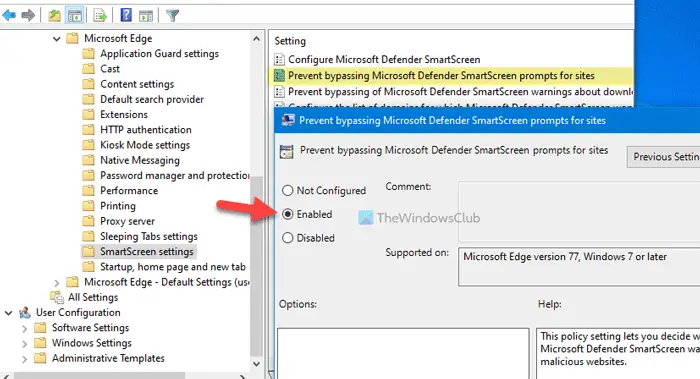The image size is (700, 379).
Task: Click the User Configuration icon
Action: click(x=25, y=312)
